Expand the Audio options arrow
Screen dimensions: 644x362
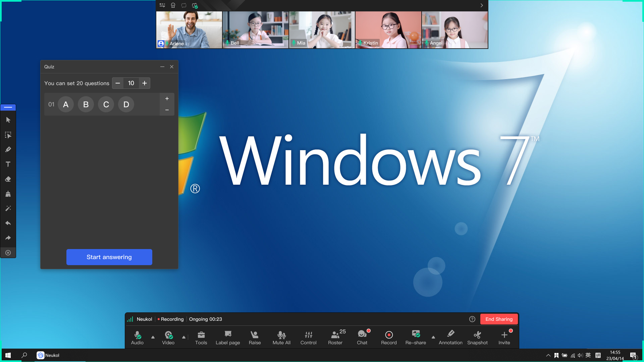pyautogui.click(x=153, y=337)
